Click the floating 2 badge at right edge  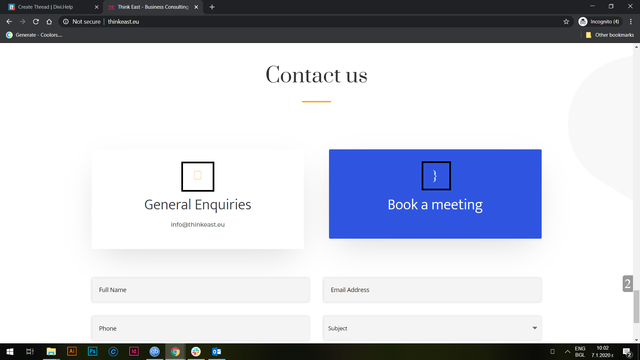tap(628, 284)
